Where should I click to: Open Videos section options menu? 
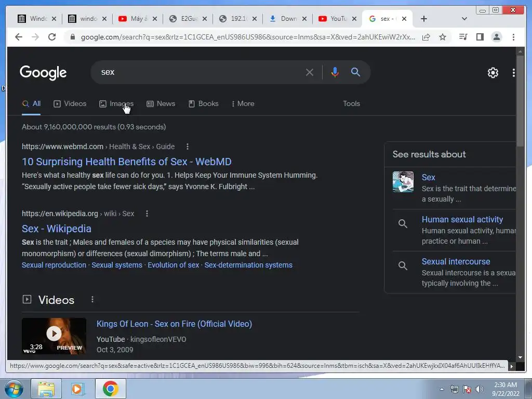pyautogui.click(x=92, y=300)
